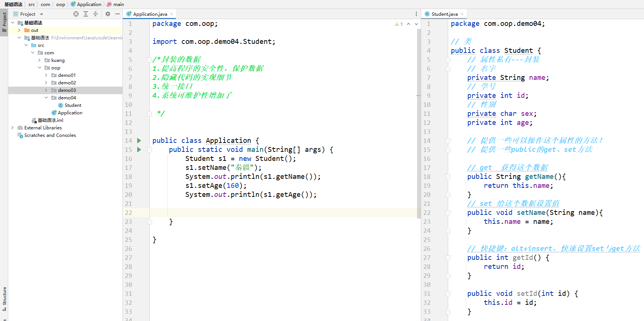
Task: Expand External Libraries node
Action: [x=13, y=128]
